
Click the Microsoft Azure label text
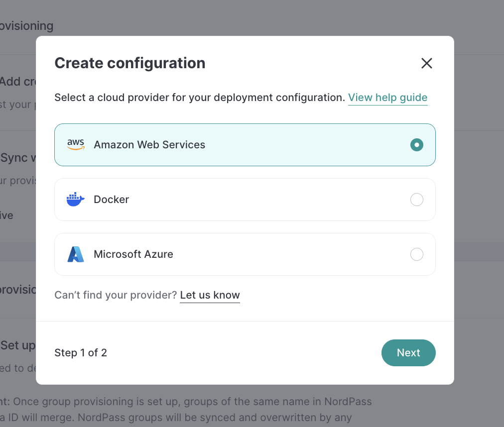click(133, 254)
